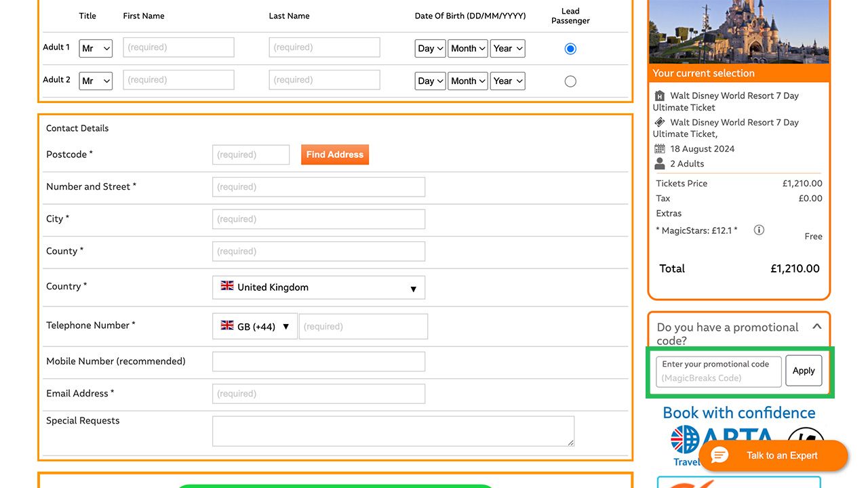Click the chat bubble icon
The image size is (868, 488).
[719, 455]
